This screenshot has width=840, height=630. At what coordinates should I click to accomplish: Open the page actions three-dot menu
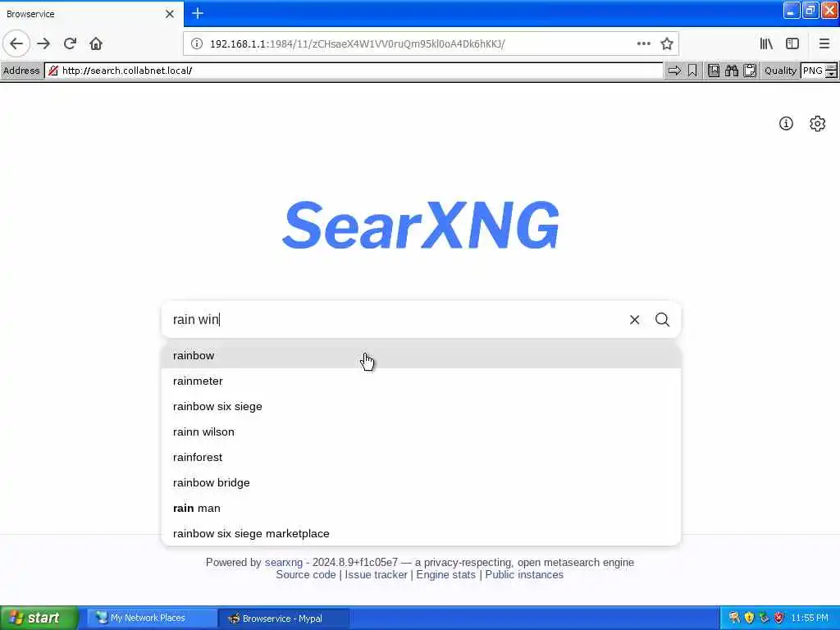[x=643, y=43]
